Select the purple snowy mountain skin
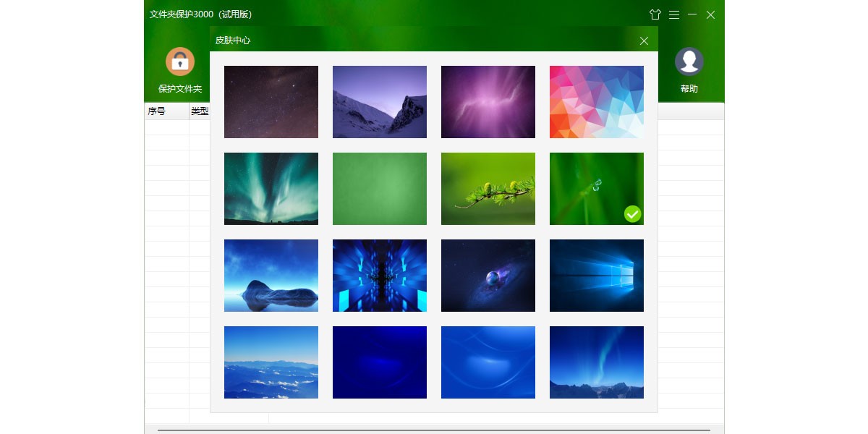This screenshot has height=434, width=868. click(x=380, y=102)
